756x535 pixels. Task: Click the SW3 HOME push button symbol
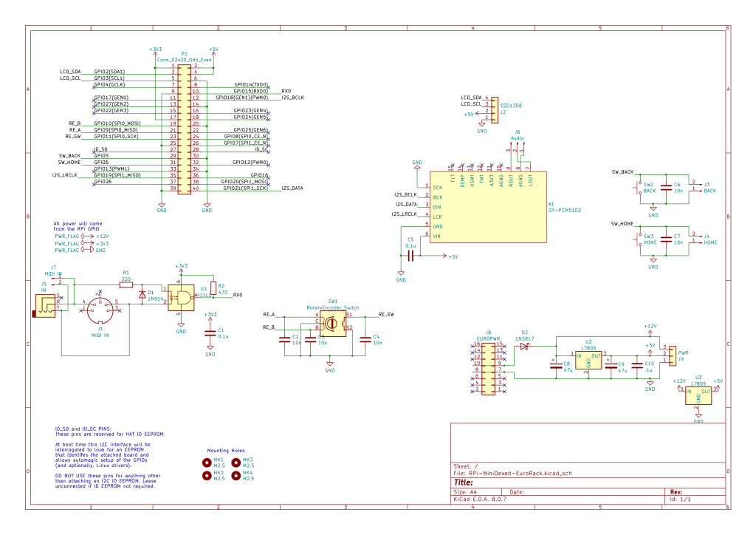639,239
